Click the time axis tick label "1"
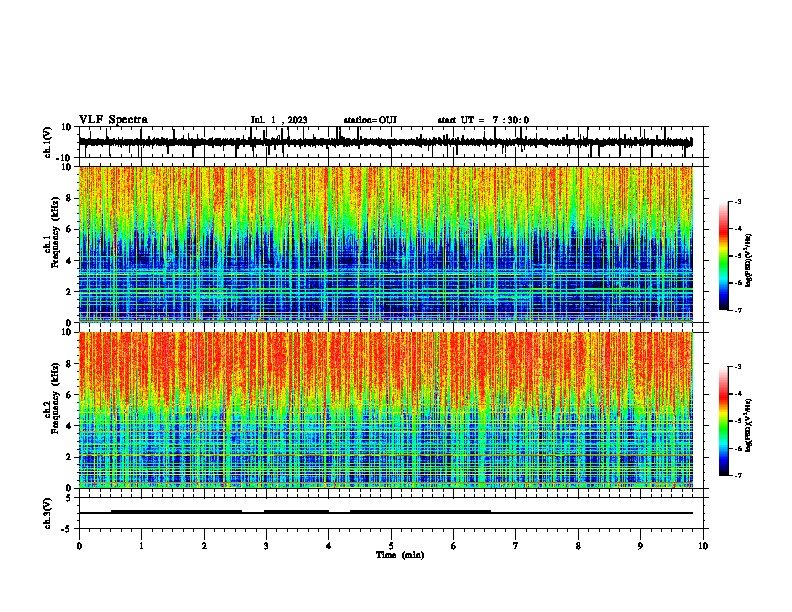Viewport: 792px width, 612px height. tap(141, 546)
